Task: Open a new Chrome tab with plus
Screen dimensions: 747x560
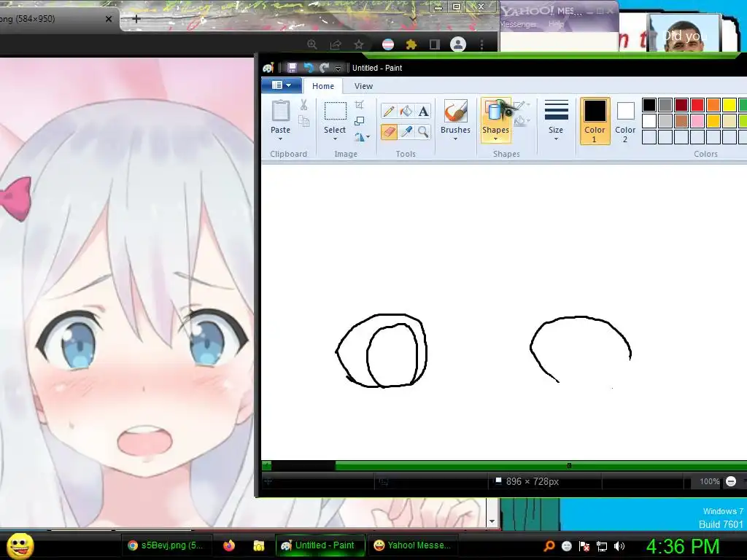Action: click(136, 18)
